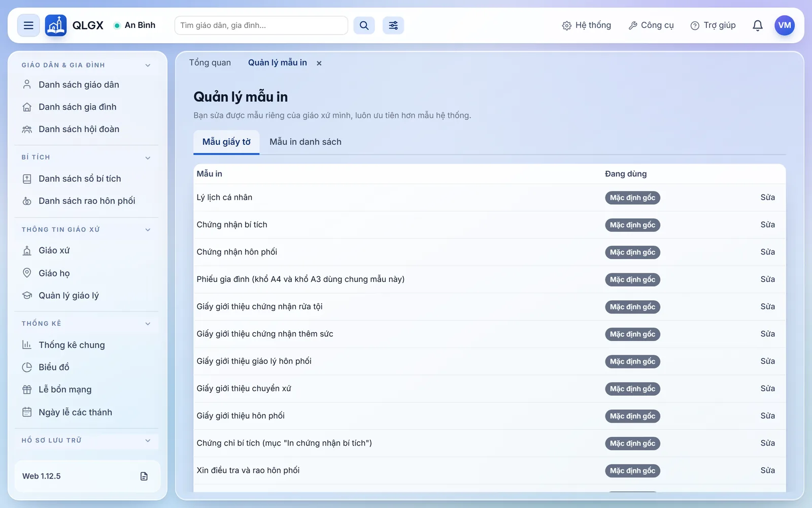Switch to the Tổng quan tab

(x=210, y=62)
